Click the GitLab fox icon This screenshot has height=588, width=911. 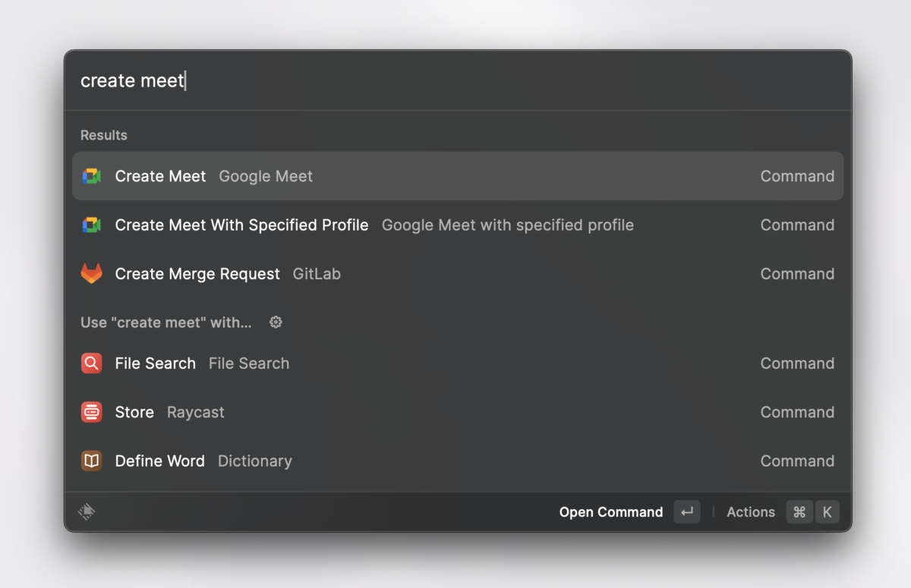click(91, 273)
